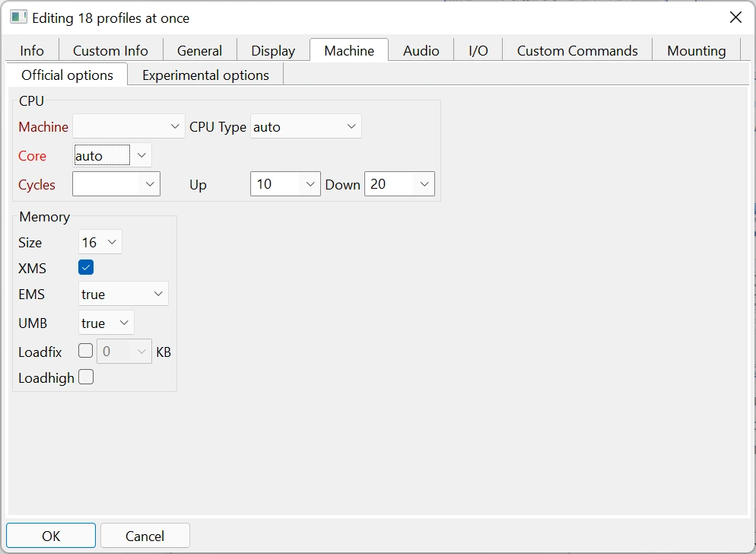The height and width of the screenshot is (554, 756).
Task: Open the Machine dropdown
Action: coord(129,126)
